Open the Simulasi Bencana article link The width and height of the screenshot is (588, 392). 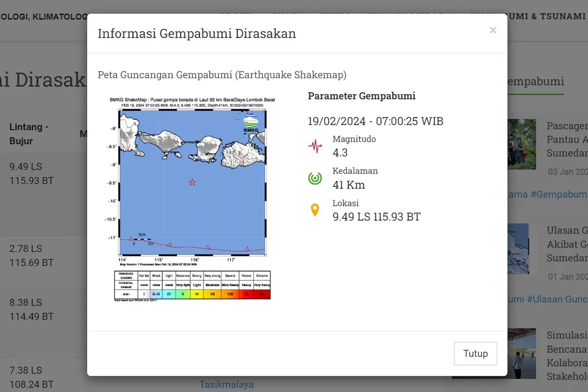[x=567, y=356]
